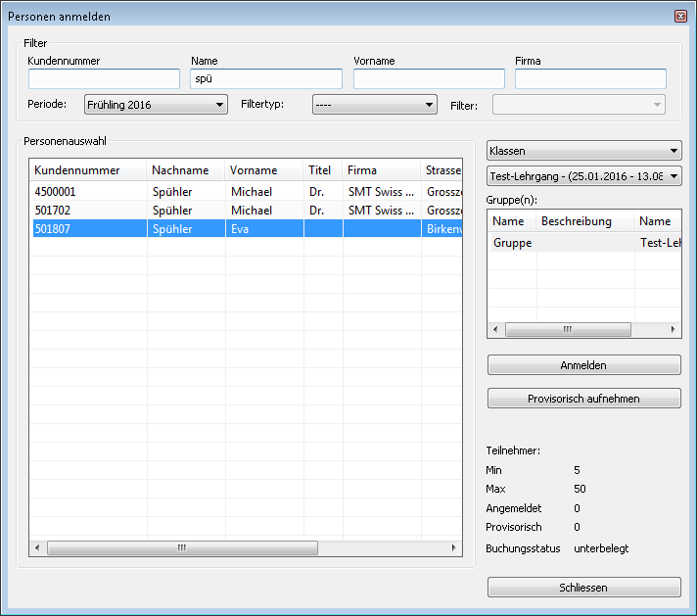Click the person table horizontal scrollbar right arrow

[453, 548]
